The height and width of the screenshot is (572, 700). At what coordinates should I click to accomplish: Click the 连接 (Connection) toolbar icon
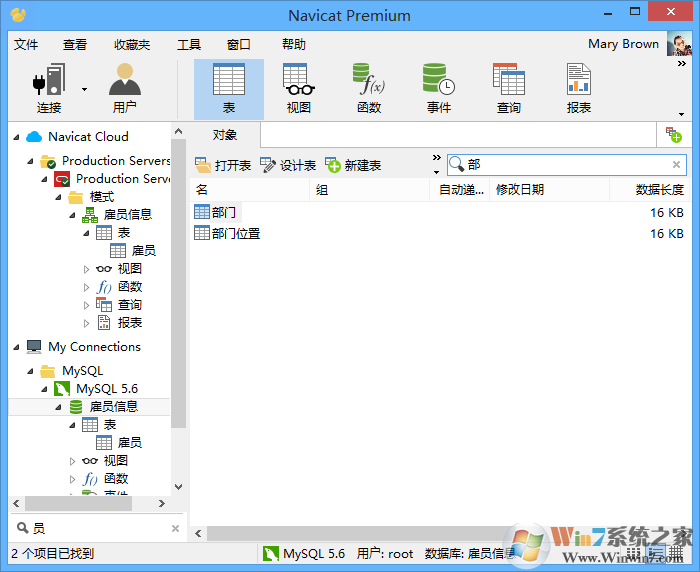click(x=48, y=88)
